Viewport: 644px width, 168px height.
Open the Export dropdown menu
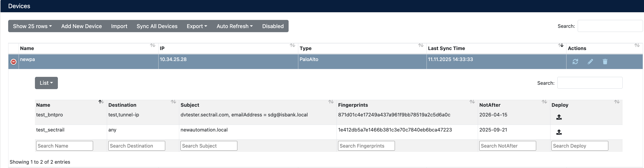tap(197, 26)
